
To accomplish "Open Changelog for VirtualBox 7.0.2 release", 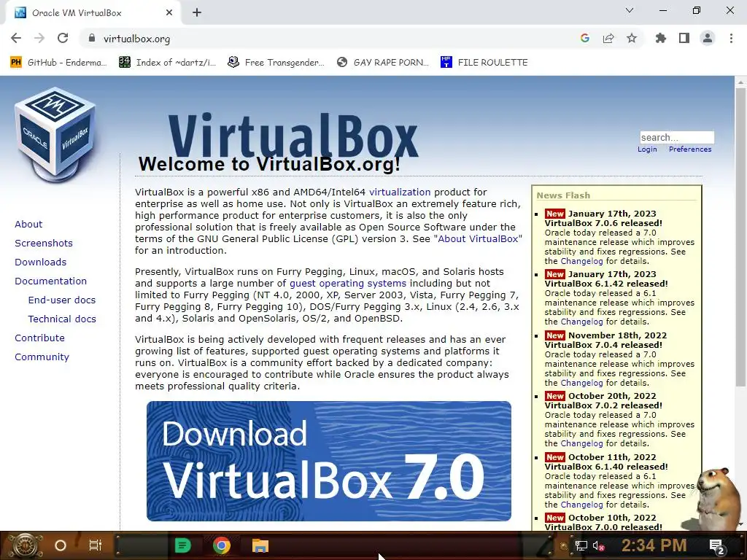I will [x=581, y=443].
